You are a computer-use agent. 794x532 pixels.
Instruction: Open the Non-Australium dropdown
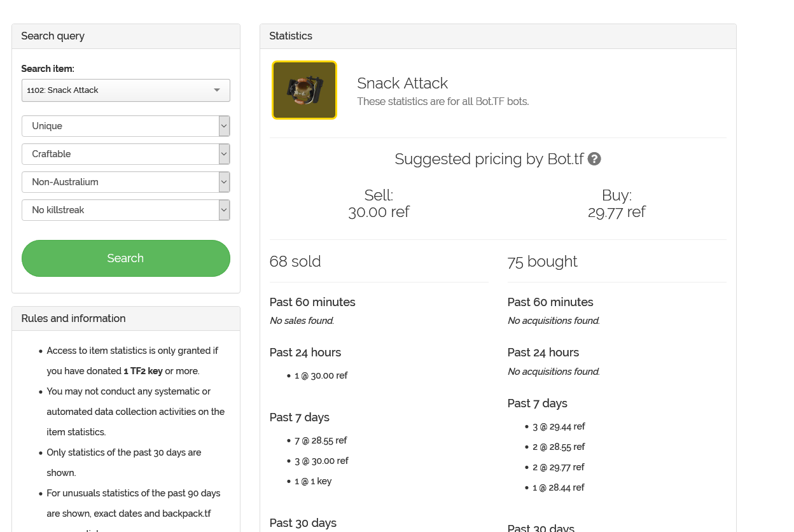click(x=224, y=182)
